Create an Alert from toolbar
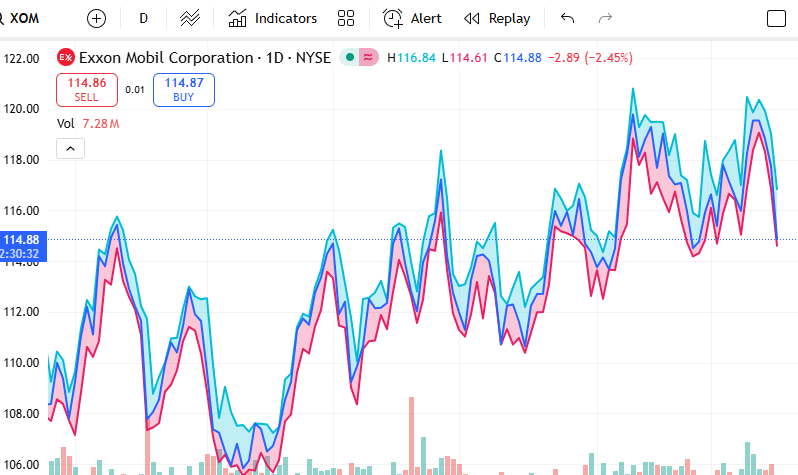 click(412, 19)
